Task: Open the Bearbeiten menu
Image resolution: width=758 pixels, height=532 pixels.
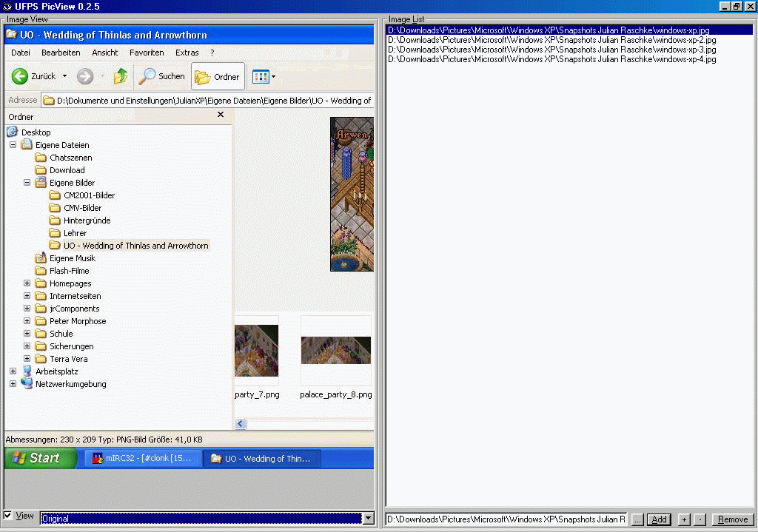Action: (x=61, y=53)
